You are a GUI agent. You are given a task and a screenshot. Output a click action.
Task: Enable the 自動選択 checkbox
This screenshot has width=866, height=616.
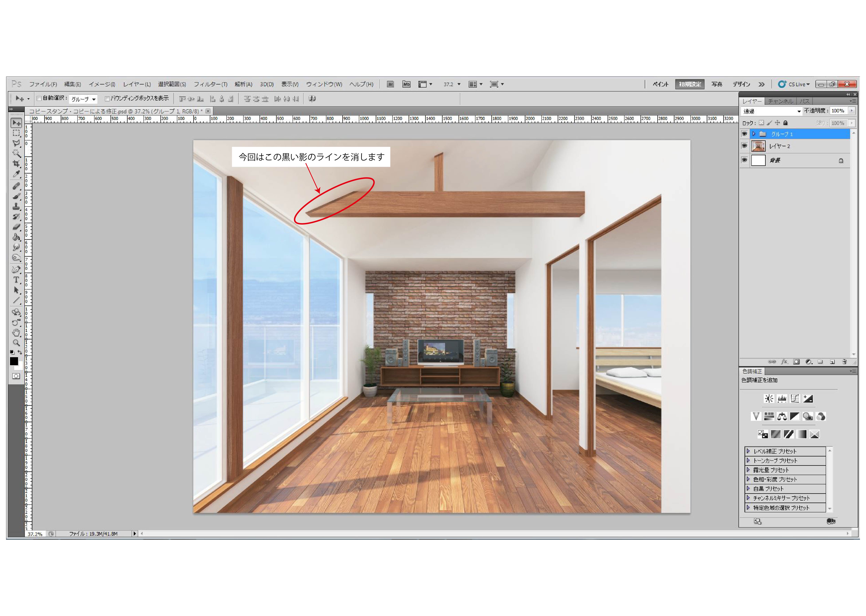pos(39,99)
